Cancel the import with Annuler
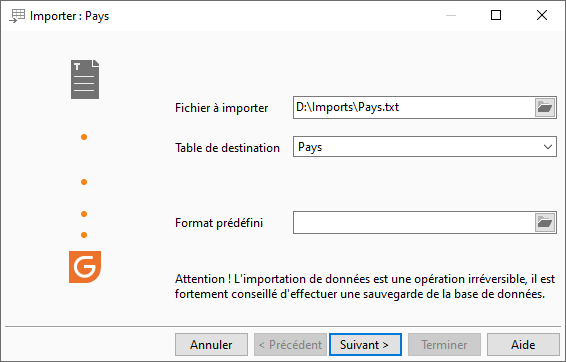This screenshot has height=362, width=566. coord(212,345)
